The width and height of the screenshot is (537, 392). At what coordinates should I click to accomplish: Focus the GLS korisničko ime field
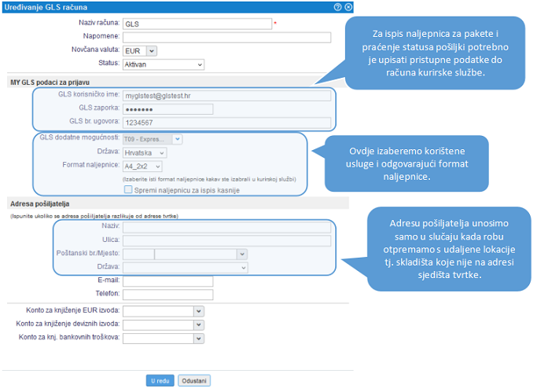coord(227,96)
